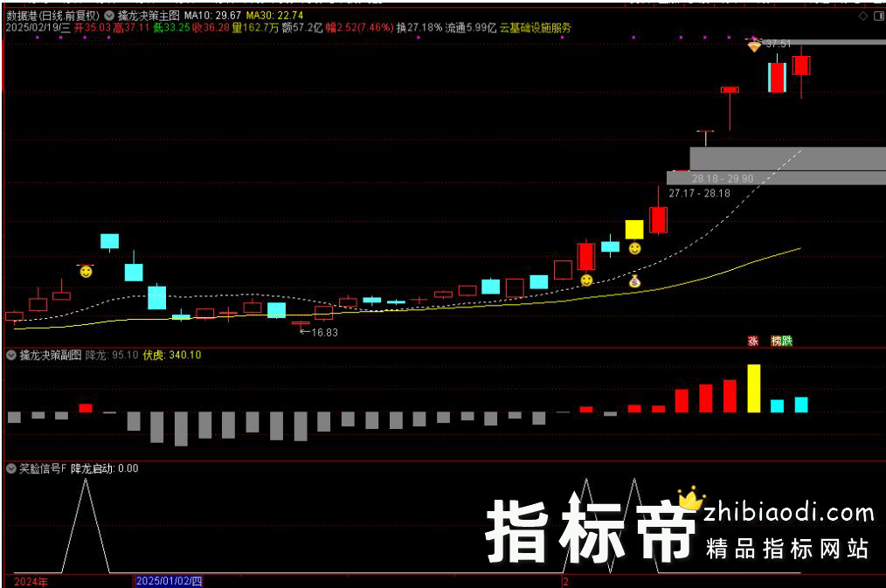Select the highlighted 2025/01/02/四 date marker

click(169, 581)
